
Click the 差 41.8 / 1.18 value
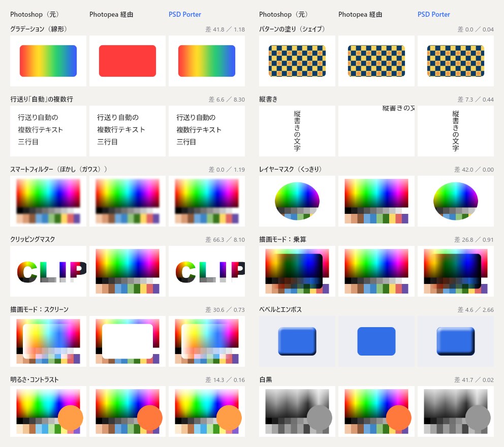point(225,29)
